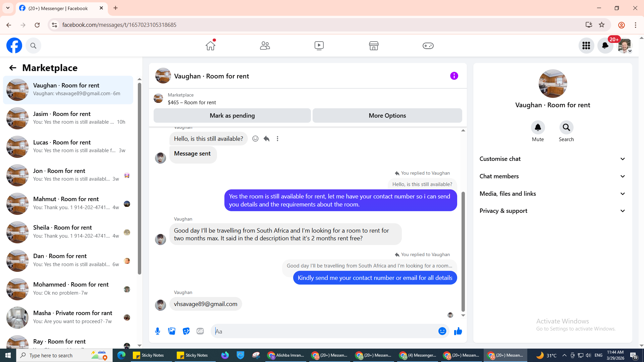Viewport: 644px width, 362px height.
Task: Open the Facebook menu grid icon
Action: click(x=586, y=46)
